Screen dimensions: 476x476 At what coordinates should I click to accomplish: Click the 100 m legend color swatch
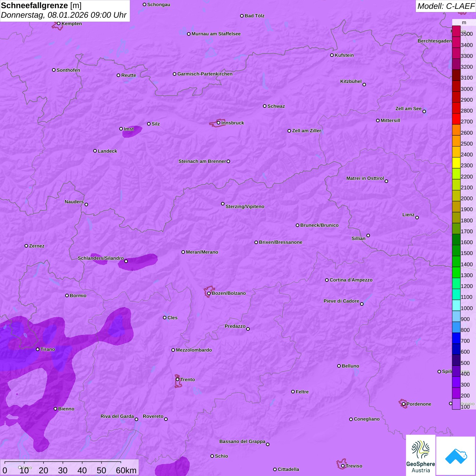[456, 404]
